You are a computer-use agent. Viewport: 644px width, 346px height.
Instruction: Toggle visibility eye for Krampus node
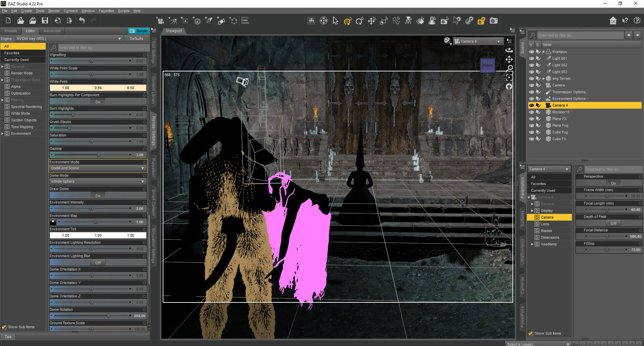(x=531, y=52)
